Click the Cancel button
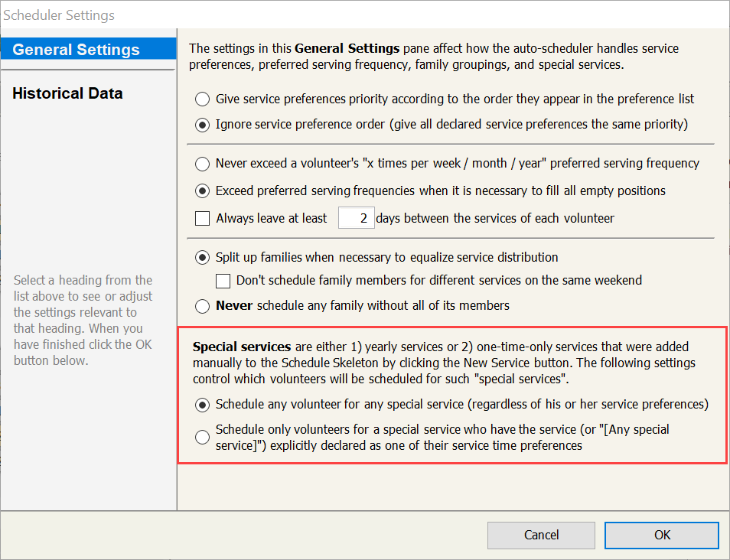Viewport: 730px width, 560px height. [541, 535]
